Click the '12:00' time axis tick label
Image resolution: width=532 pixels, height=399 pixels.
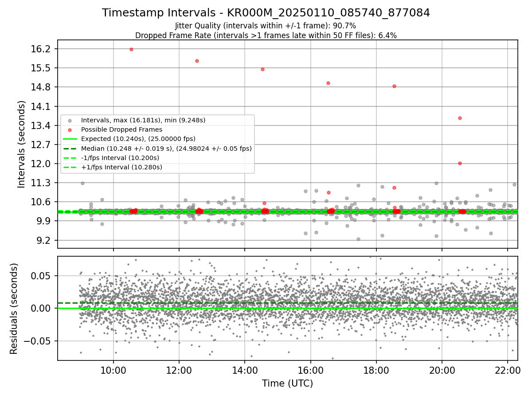click(179, 371)
